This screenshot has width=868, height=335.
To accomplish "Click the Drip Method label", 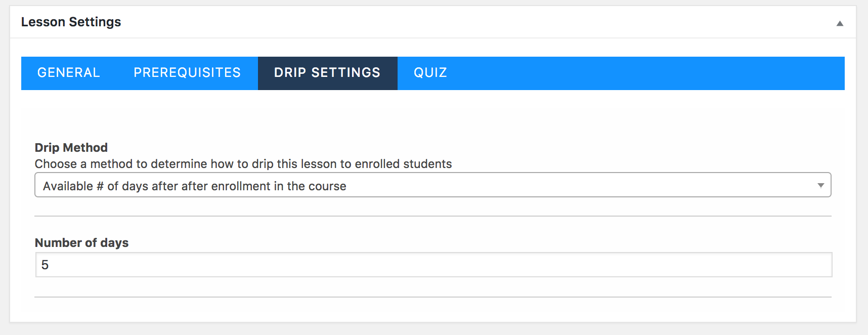I will (71, 148).
